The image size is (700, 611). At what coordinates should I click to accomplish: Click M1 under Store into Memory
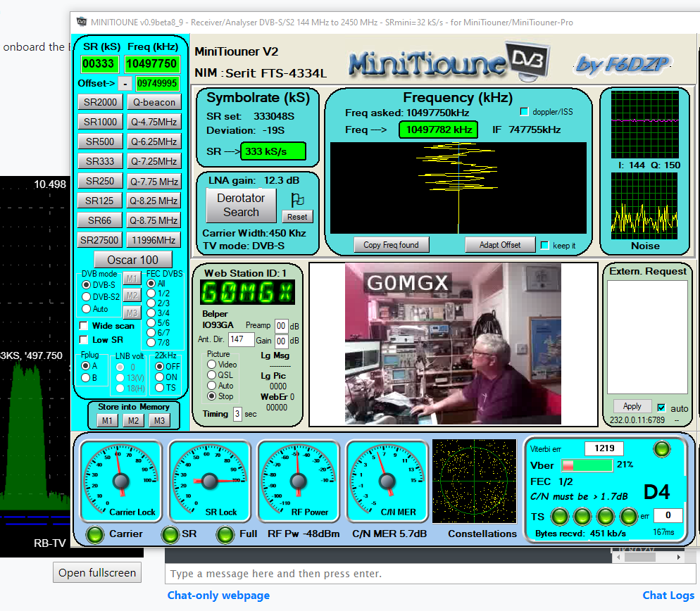coord(107,420)
